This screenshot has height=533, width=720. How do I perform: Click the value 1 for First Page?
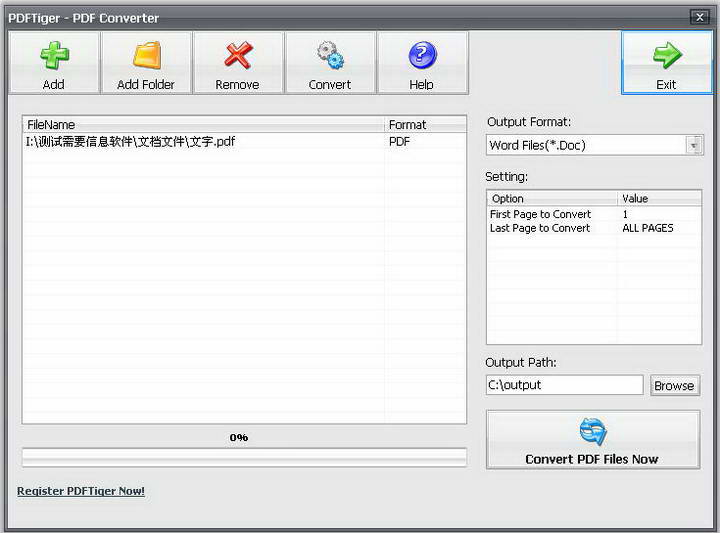pyautogui.click(x=625, y=214)
